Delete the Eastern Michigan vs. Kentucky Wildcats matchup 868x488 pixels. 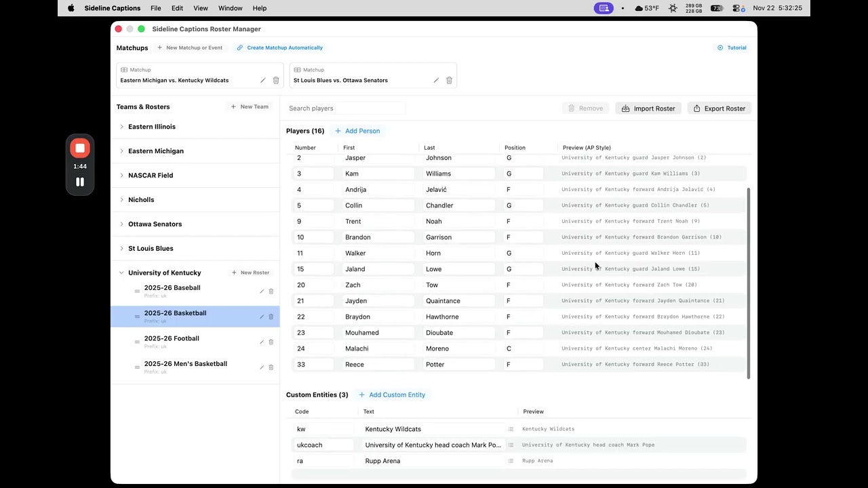276,81
